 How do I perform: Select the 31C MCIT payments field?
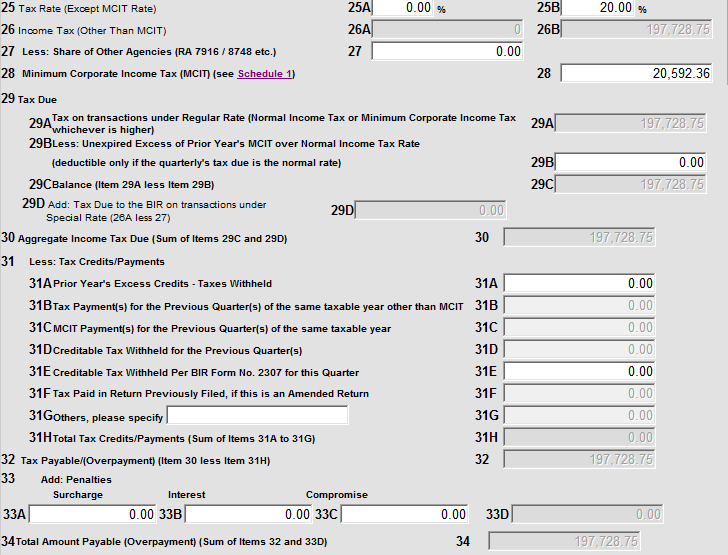click(579, 327)
